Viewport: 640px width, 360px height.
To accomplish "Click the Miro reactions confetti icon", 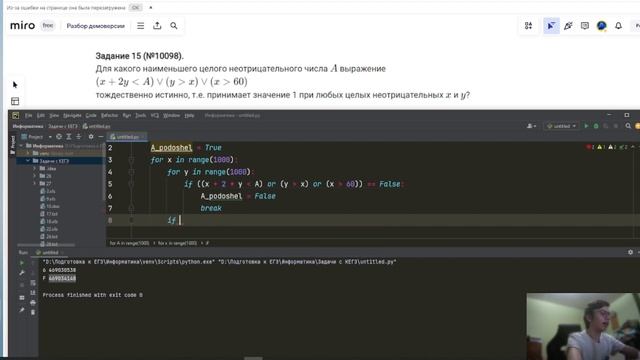I will point(568,26).
